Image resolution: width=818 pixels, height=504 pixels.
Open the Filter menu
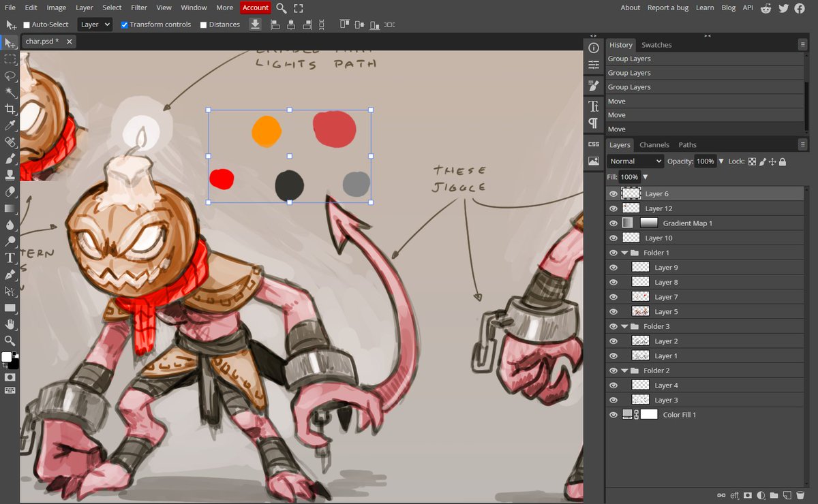139,7
